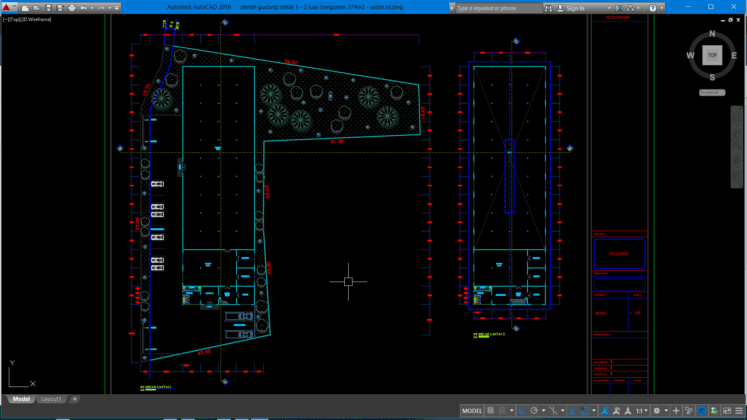
Task: Switch to the Model tab
Action: click(21, 399)
